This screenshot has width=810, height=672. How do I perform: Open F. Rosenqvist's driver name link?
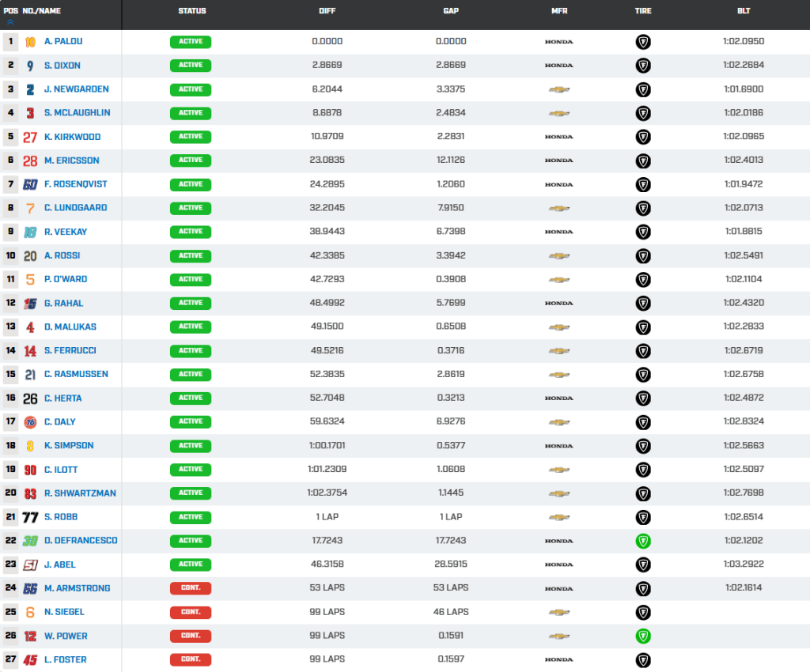(75, 185)
